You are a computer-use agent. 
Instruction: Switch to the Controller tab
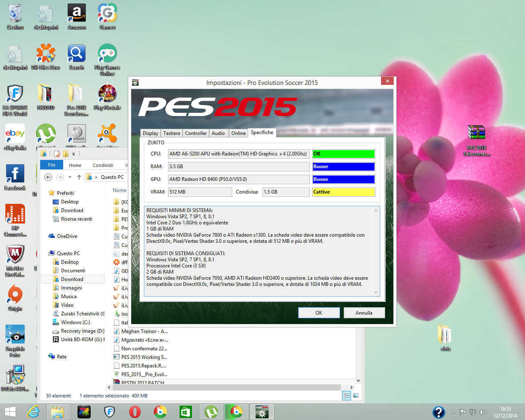coord(196,133)
